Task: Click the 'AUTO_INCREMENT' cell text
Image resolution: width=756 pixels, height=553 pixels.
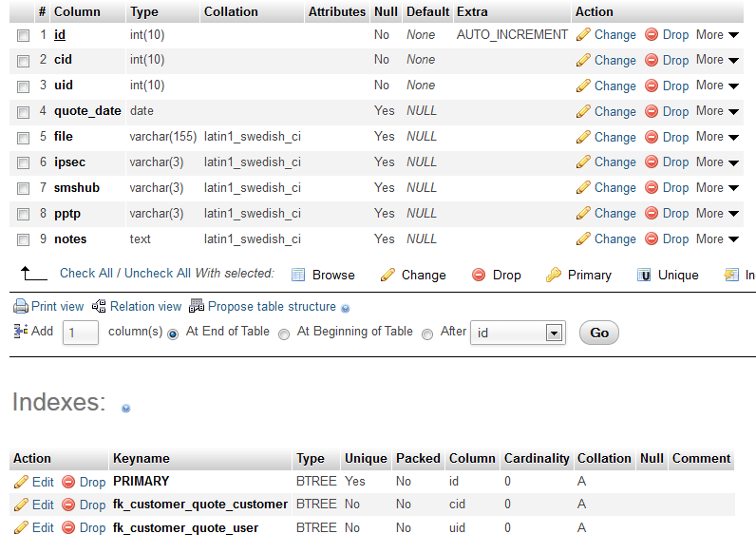Action: pyautogui.click(x=512, y=35)
